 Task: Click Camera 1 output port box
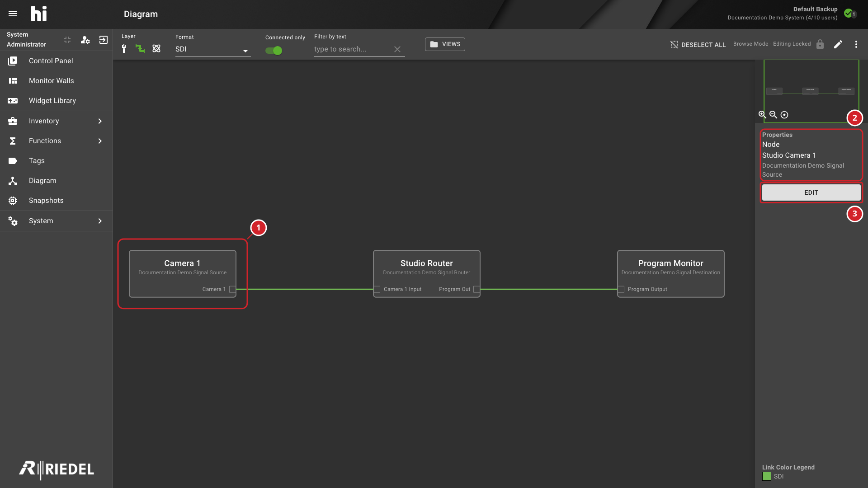(232, 289)
